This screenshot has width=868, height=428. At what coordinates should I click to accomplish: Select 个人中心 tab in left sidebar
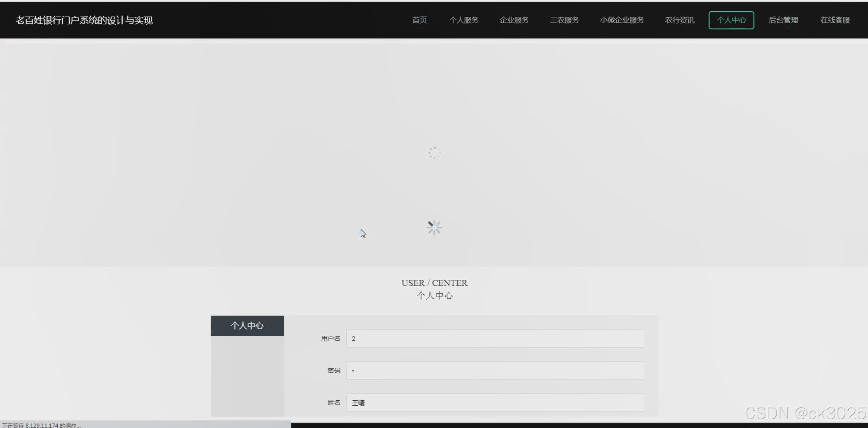[247, 326]
